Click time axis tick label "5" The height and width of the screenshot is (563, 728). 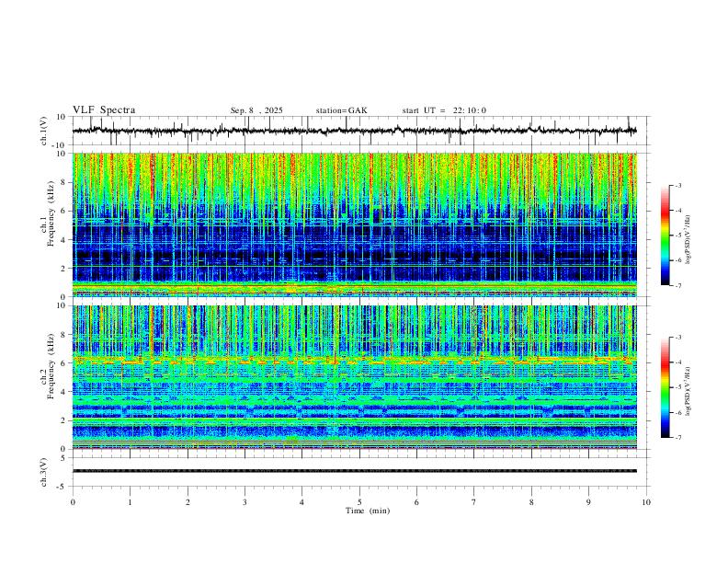[359, 502]
